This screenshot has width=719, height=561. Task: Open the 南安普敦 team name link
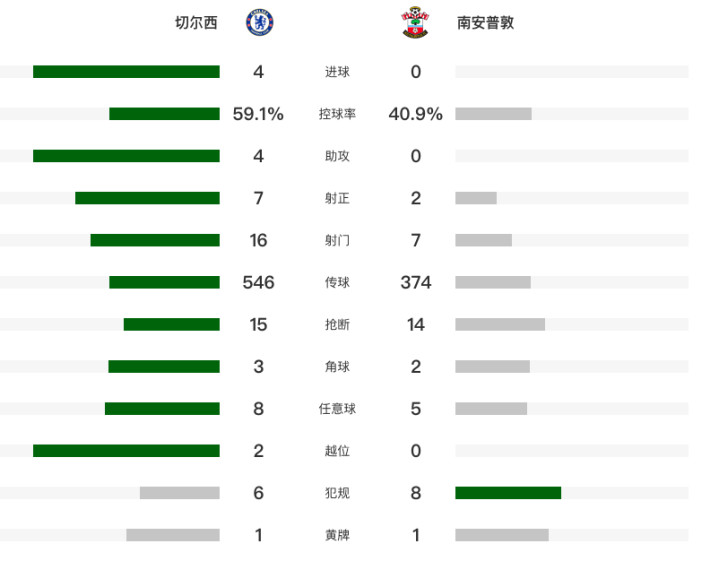point(486,22)
